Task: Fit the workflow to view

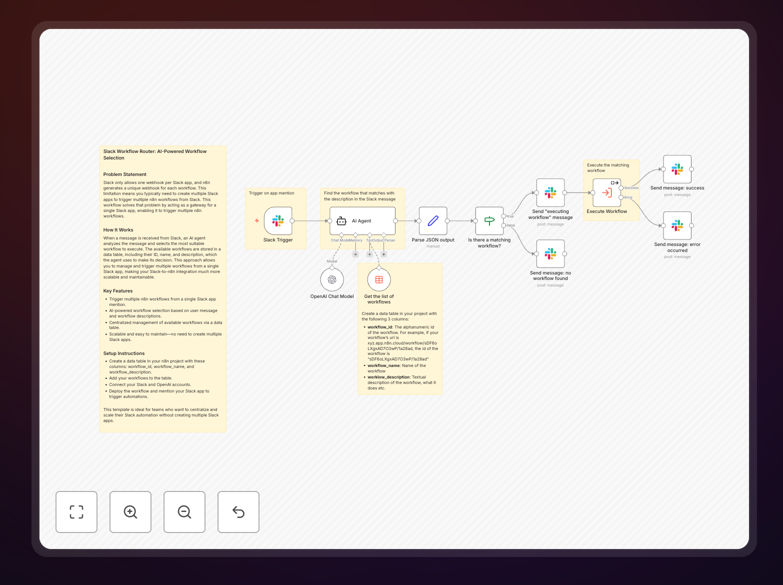Action: pos(76,512)
